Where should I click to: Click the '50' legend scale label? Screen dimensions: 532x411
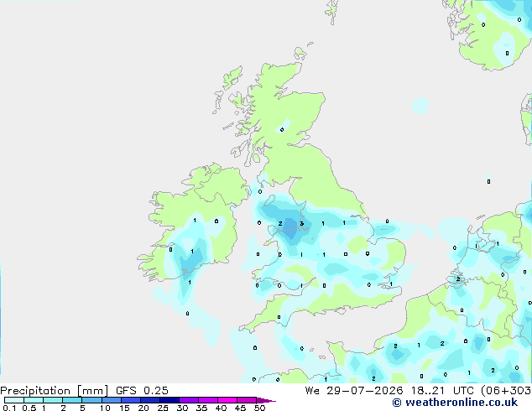tap(260, 408)
